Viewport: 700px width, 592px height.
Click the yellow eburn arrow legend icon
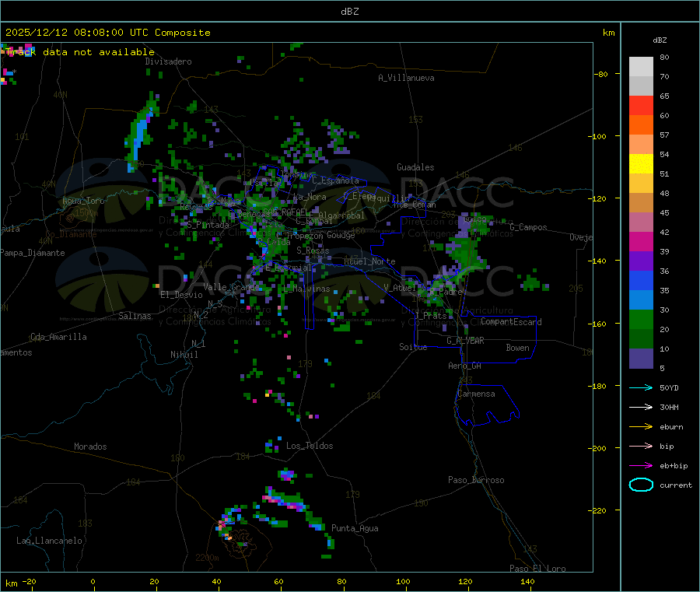click(x=641, y=426)
